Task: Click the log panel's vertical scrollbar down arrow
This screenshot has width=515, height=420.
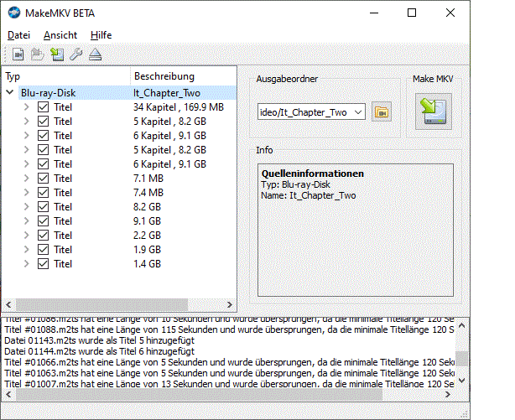Action: point(462,380)
